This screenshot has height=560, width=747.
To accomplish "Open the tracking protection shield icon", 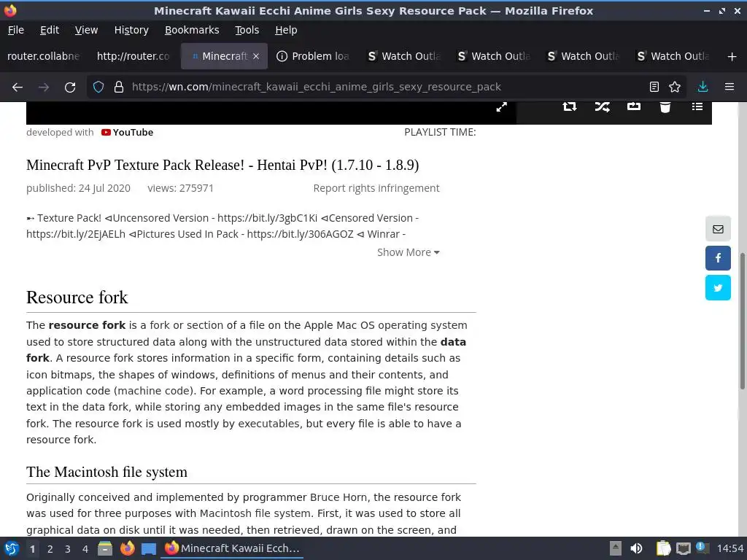I will [98, 87].
